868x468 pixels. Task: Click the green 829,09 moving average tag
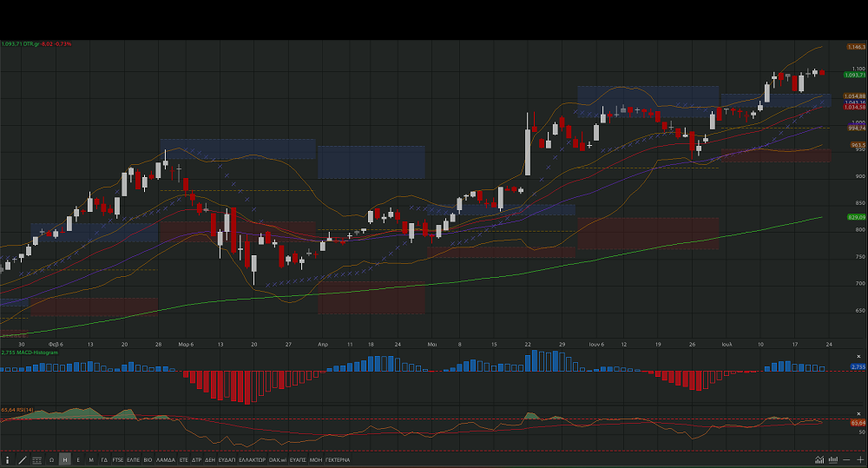[857, 217]
